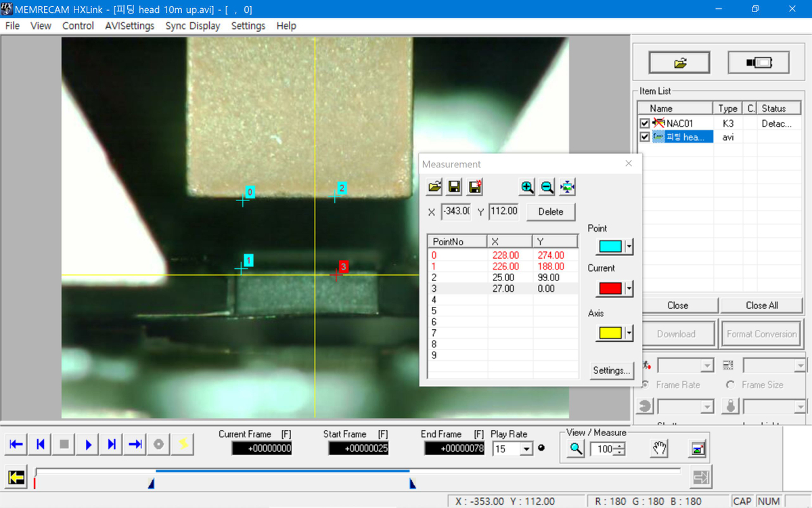
Task: Jump to the last frame
Action: pos(135,444)
